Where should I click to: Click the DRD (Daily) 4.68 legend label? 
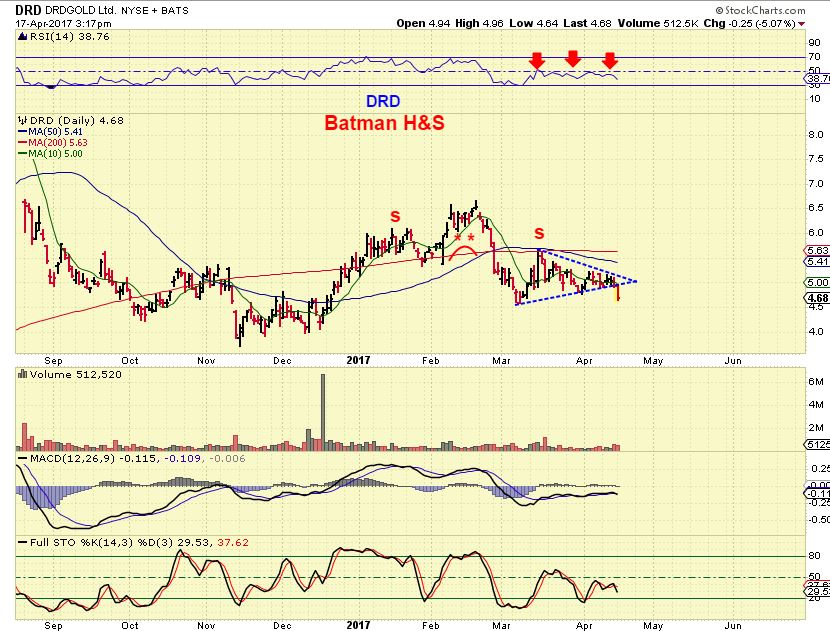pos(76,120)
